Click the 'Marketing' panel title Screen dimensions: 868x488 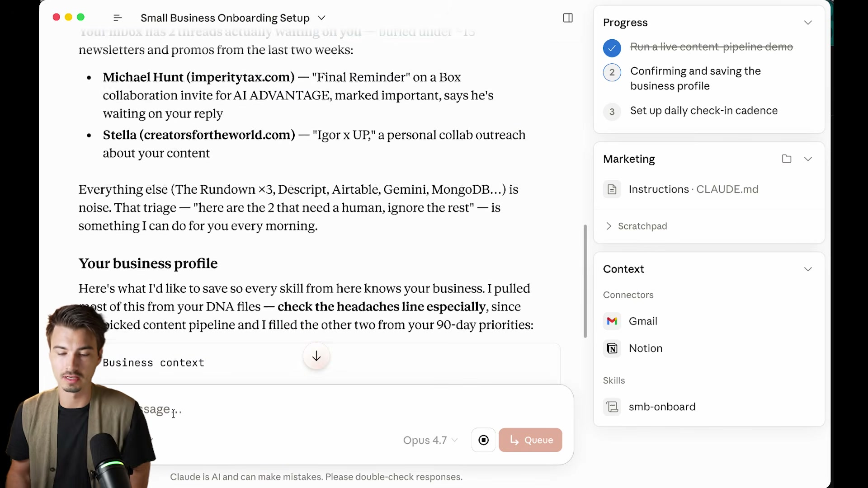629,159
